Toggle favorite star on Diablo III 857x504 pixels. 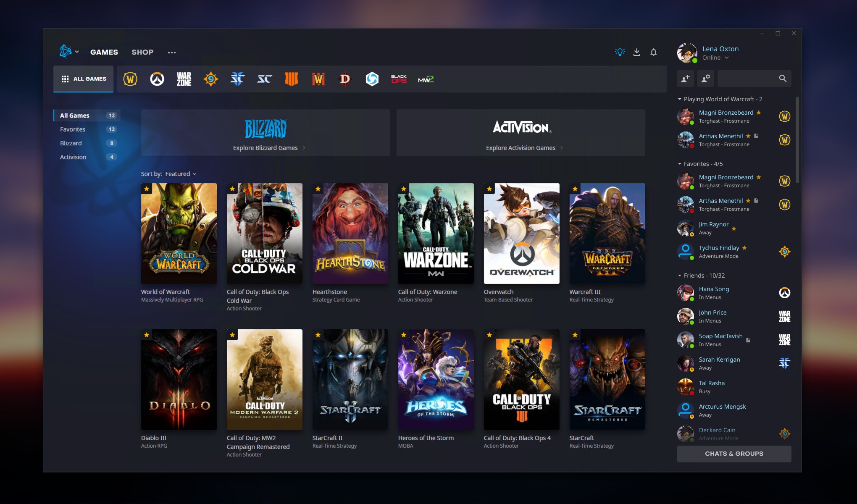click(x=146, y=334)
